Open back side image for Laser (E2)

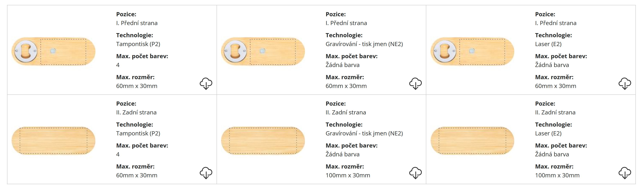[472, 141]
